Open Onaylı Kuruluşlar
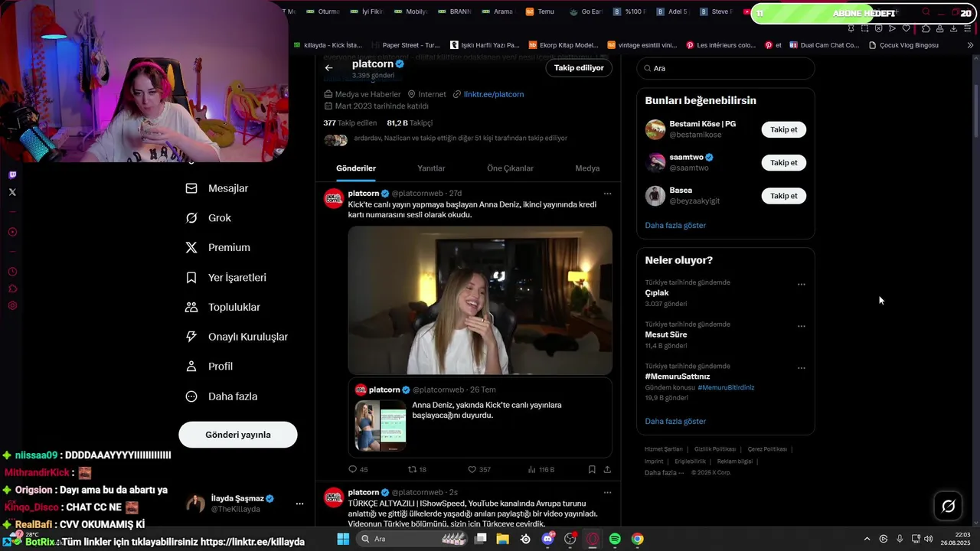This screenshot has width=980, height=551. [237, 337]
